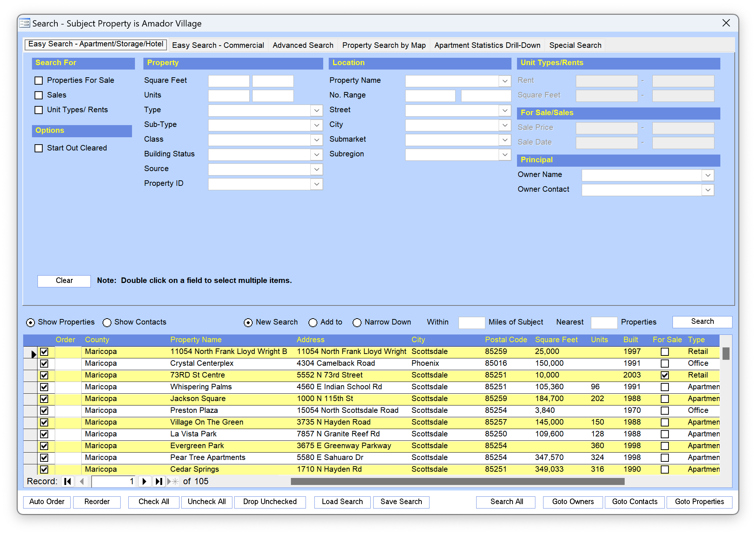
Task: Open the City dropdown
Action: coord(505,125)
